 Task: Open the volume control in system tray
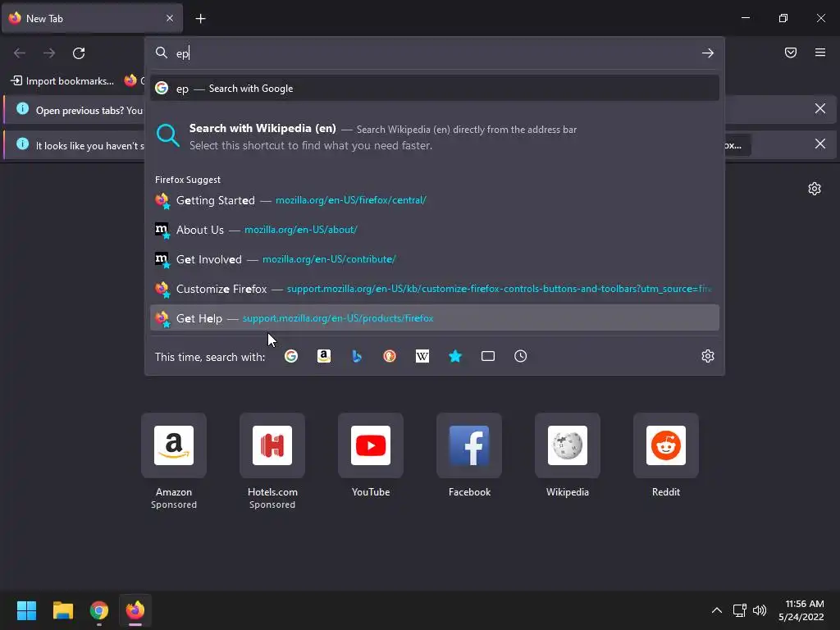pos(760,610)
